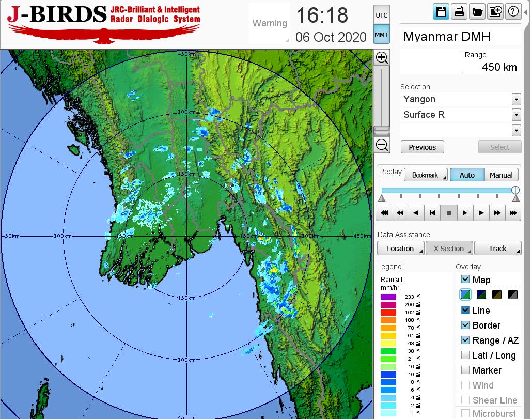Viewport: 532px width, 419px height.
Task: Click the Track data assistance button
Action: [x=497, y=249]
